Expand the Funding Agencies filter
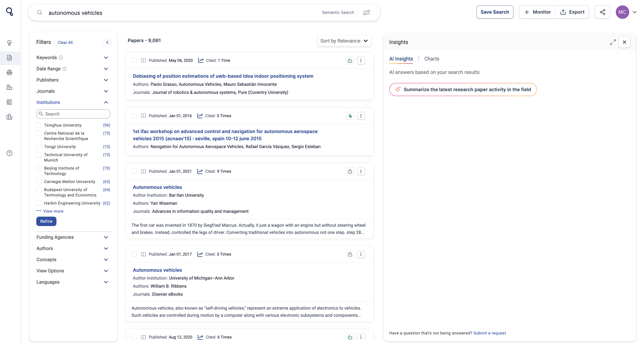 click(106, 237)
